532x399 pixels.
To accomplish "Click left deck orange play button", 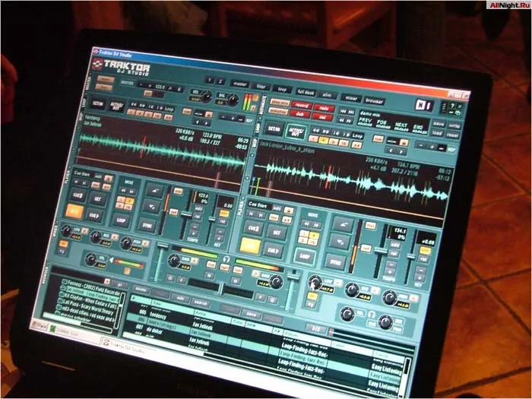I will pos(74,212).
